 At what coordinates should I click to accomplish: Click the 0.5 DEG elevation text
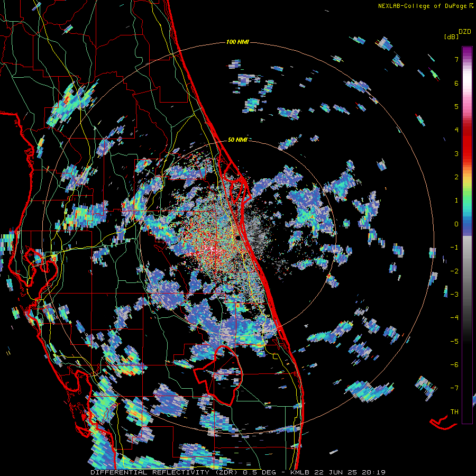point(260,472)
